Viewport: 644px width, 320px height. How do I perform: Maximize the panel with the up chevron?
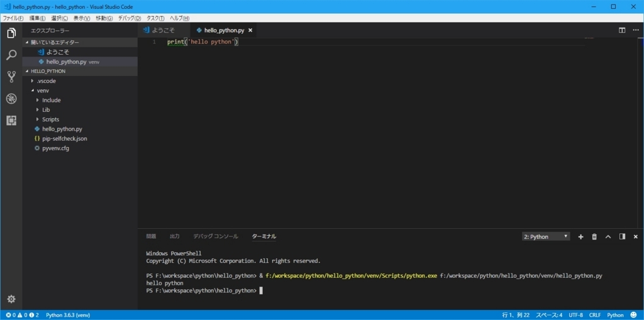pos(608,236)
